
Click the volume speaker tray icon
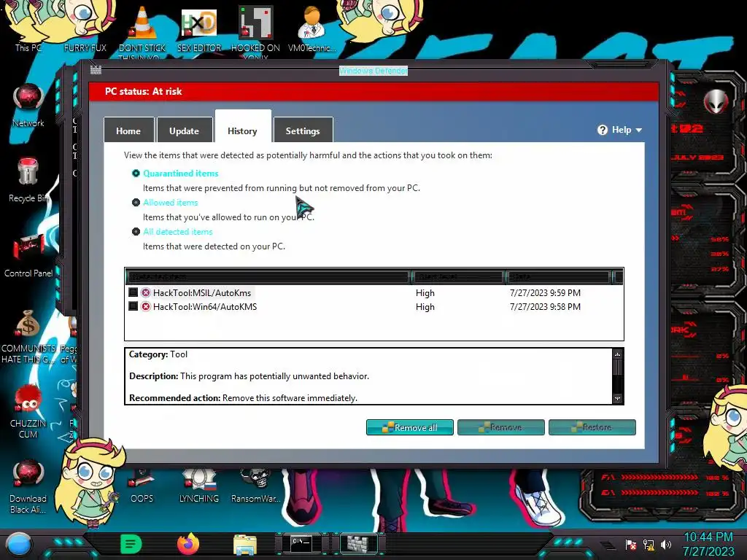pos(666,545)
